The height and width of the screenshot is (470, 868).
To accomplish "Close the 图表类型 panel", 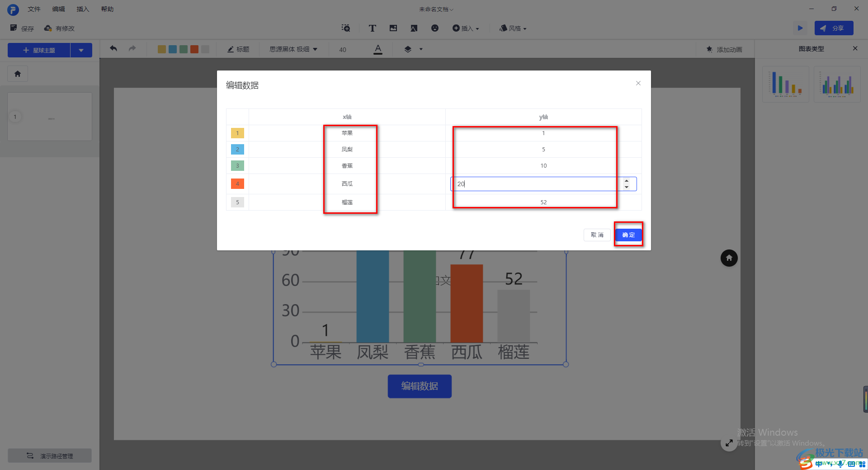I will [x=855, y=48].
